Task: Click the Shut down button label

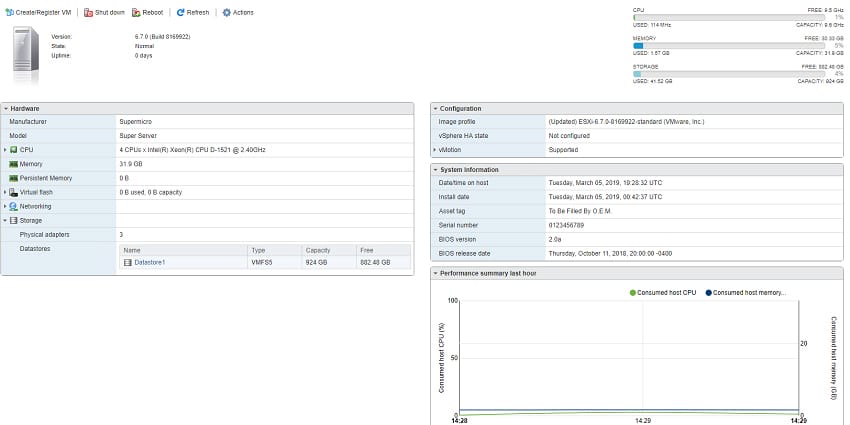Action: 110,12
